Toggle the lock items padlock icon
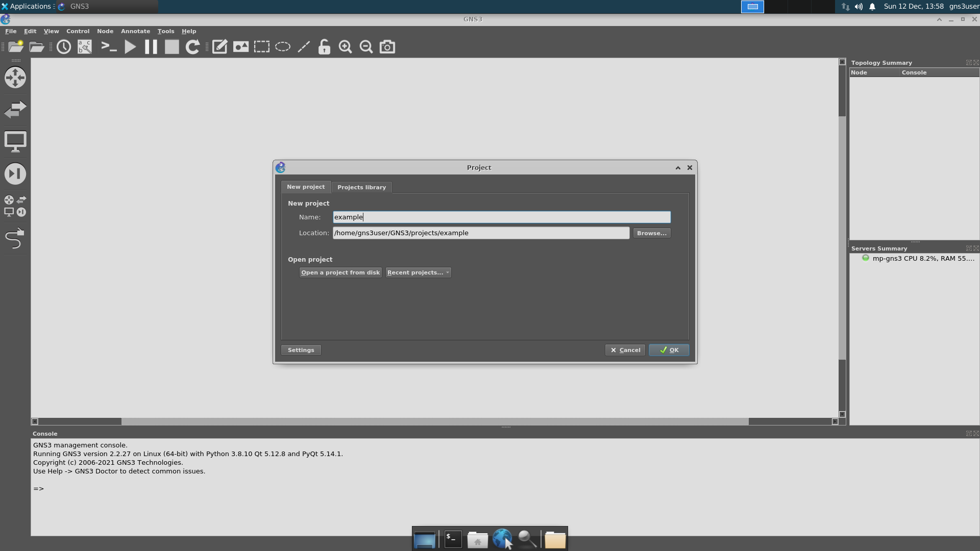 coord(324,47)
